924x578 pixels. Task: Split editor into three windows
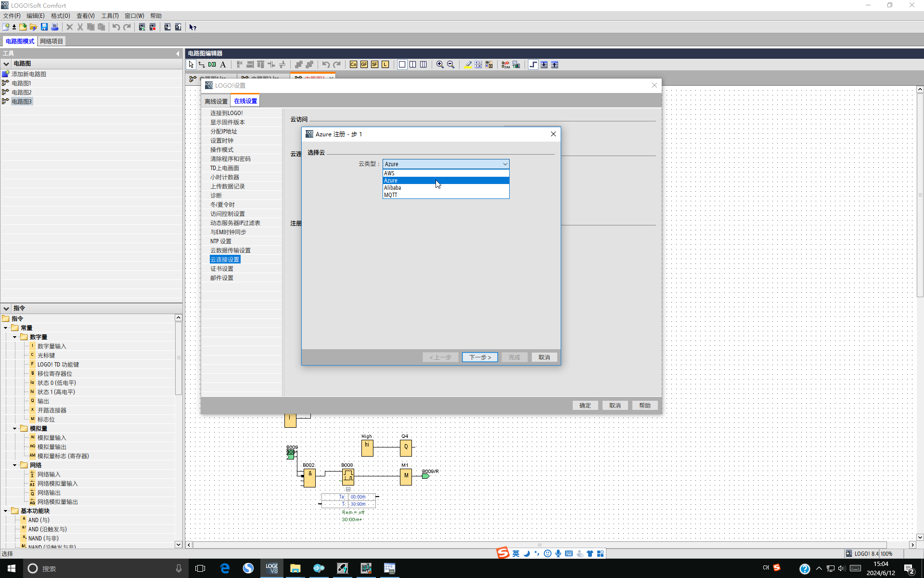[x=423, y=65]
